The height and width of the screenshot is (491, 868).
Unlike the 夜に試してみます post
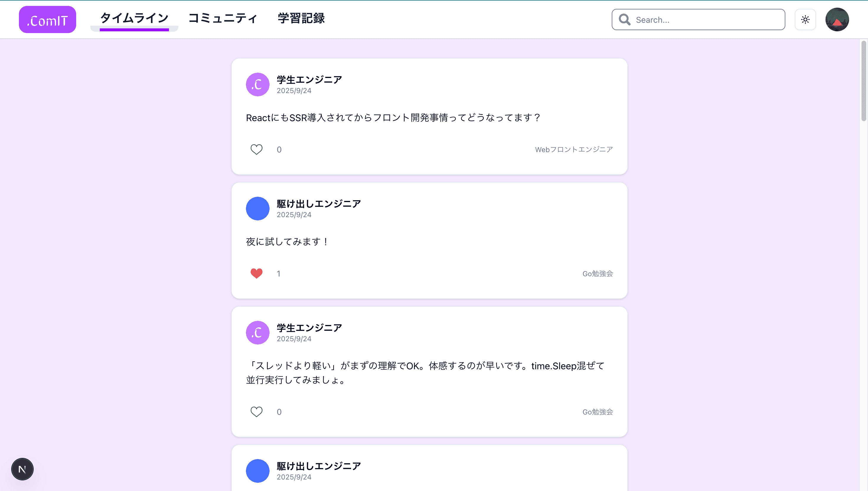(257, 273)
